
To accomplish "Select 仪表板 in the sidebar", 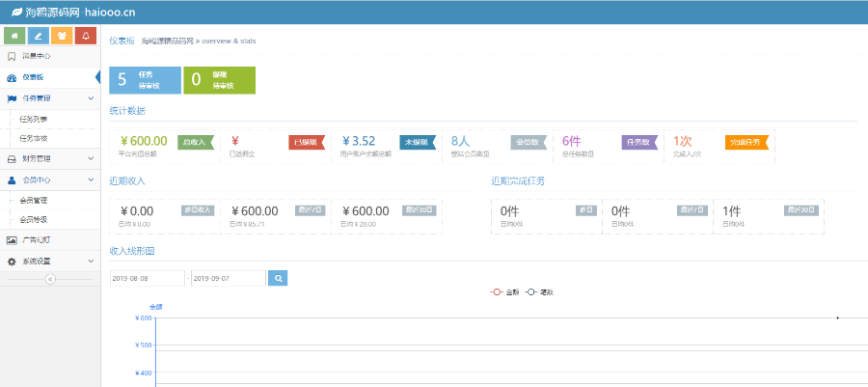I will [x=50, y=77].
